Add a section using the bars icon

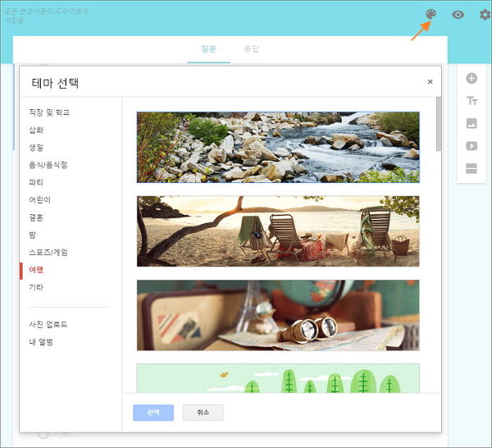click(471, 169)
